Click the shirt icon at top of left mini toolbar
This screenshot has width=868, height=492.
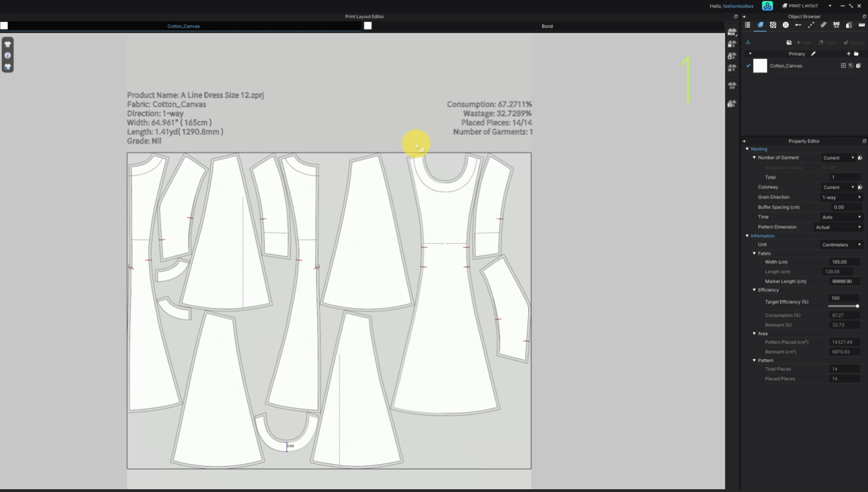pyautogui.click(x=8, y=44)
